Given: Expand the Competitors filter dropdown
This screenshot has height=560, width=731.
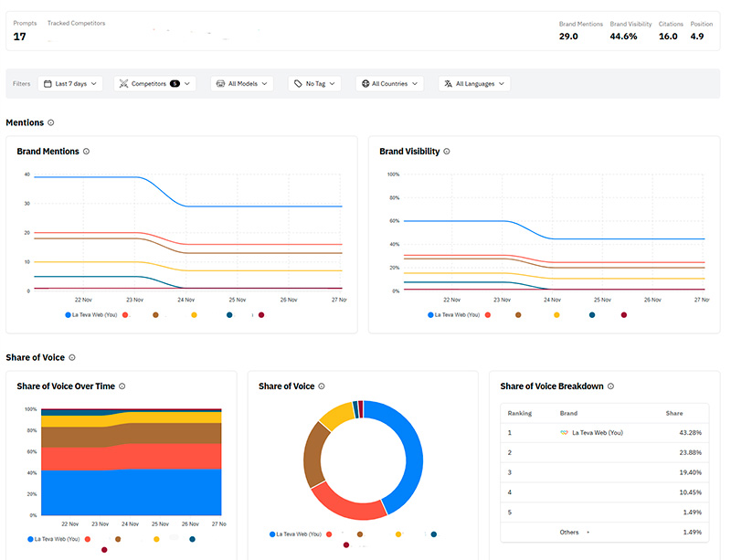Looking at the screenshot, I should [x=154, y=83].
